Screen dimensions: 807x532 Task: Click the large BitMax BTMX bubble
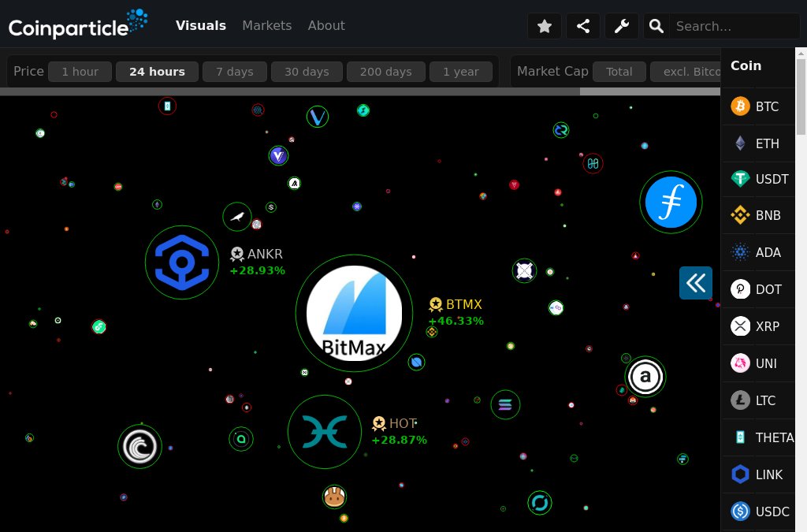354,313
